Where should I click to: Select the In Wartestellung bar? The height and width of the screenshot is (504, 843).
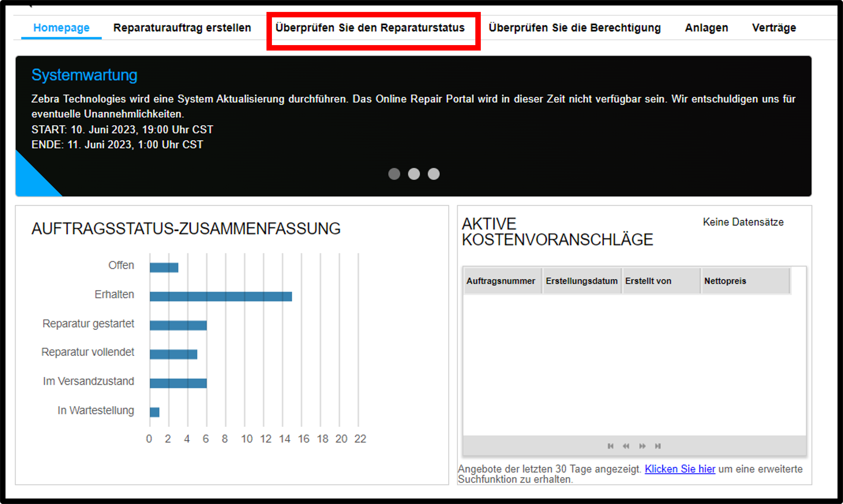point(155,412)
